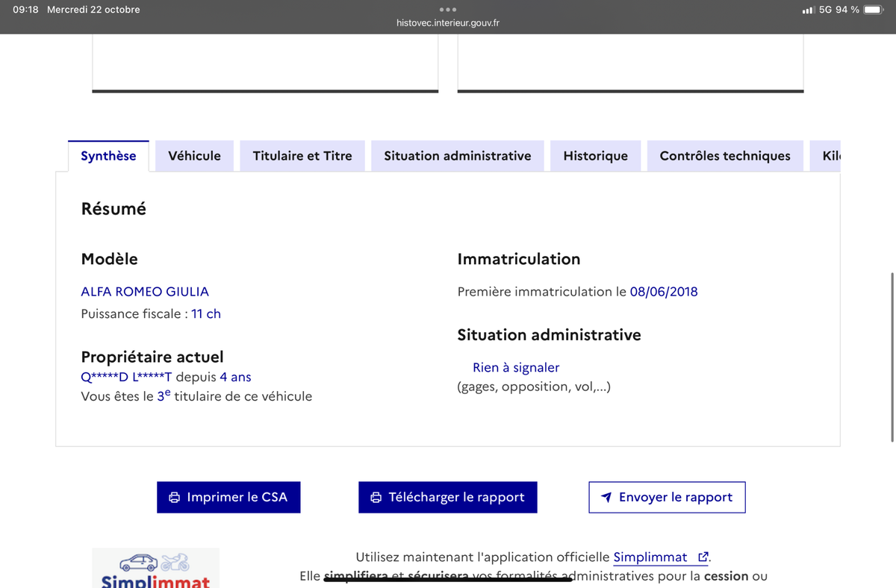The width and height of the screenshot is (896, 588).
Task: Tap the battery icon in status bar
Action: point(874,10)
